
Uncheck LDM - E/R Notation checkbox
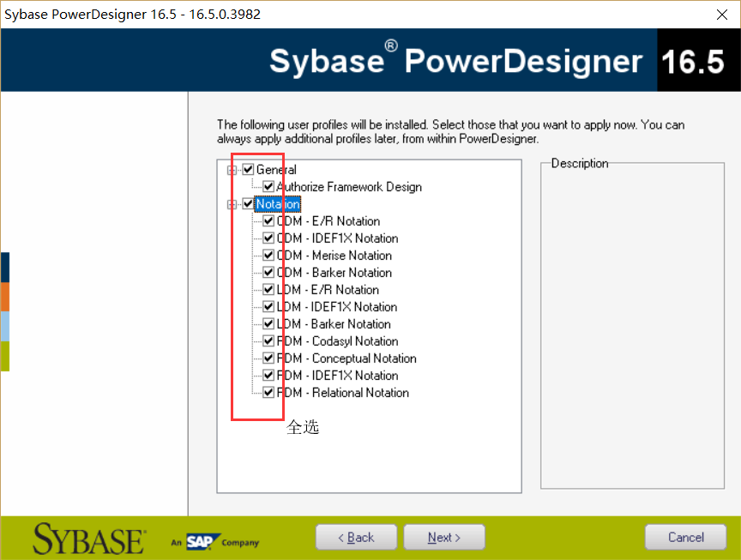point(268,289)
